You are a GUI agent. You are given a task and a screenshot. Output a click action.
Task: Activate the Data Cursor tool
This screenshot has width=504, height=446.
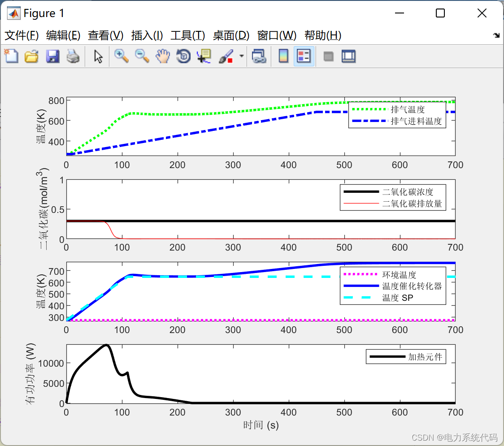tap(204, 56)
